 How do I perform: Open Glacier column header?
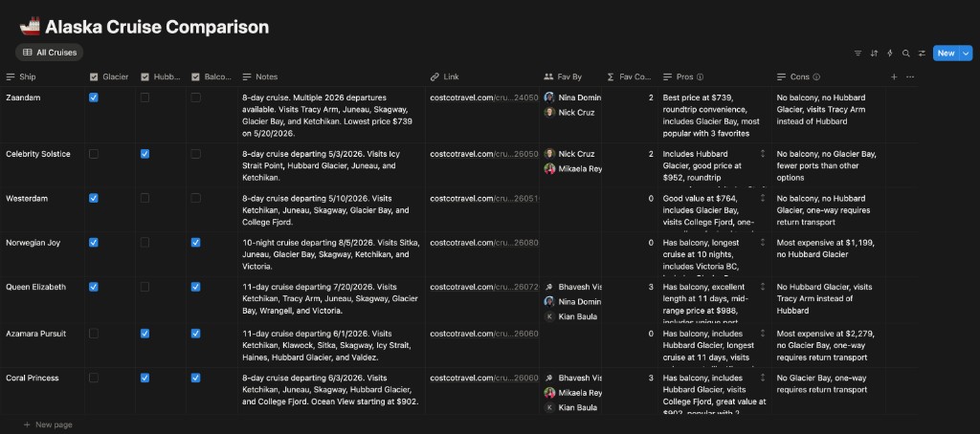point(110,76)
